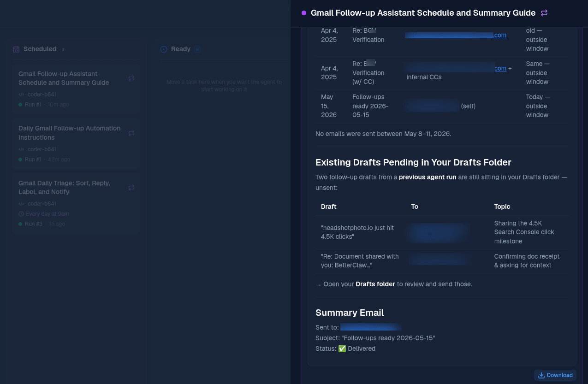Click the Topic column header
The height and width of the screenshot is (384, 588).
point(502,207)
